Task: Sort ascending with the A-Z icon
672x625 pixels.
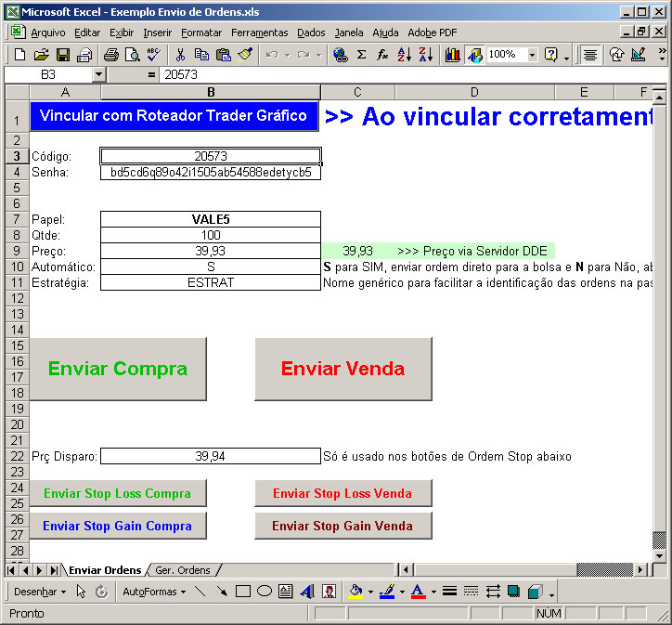Action: (x=404, y=55)
